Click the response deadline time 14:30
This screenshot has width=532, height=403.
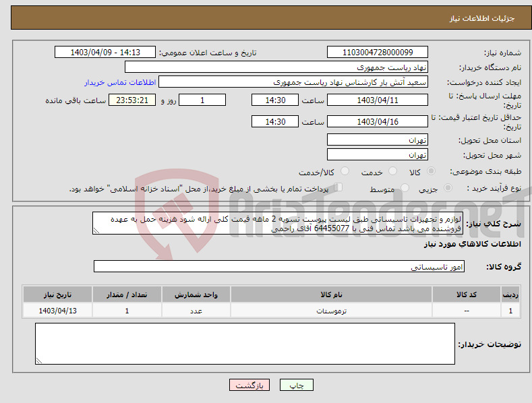275,100
